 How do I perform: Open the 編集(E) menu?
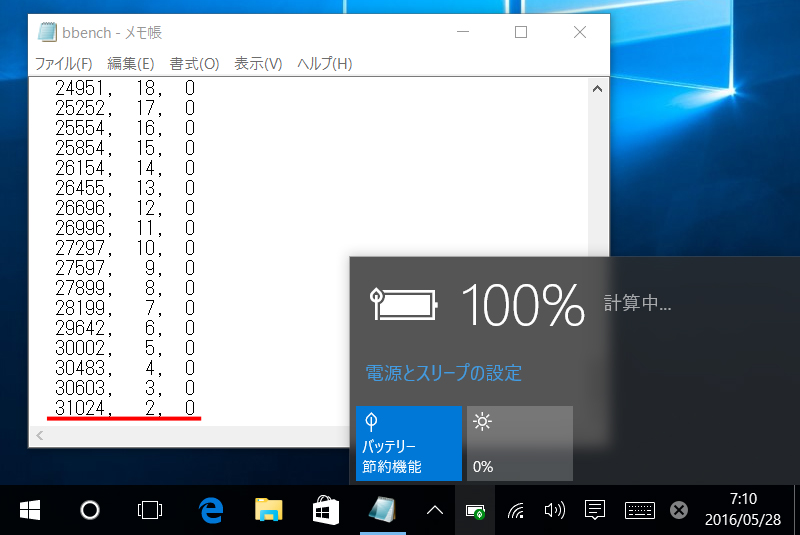[128, 64]
